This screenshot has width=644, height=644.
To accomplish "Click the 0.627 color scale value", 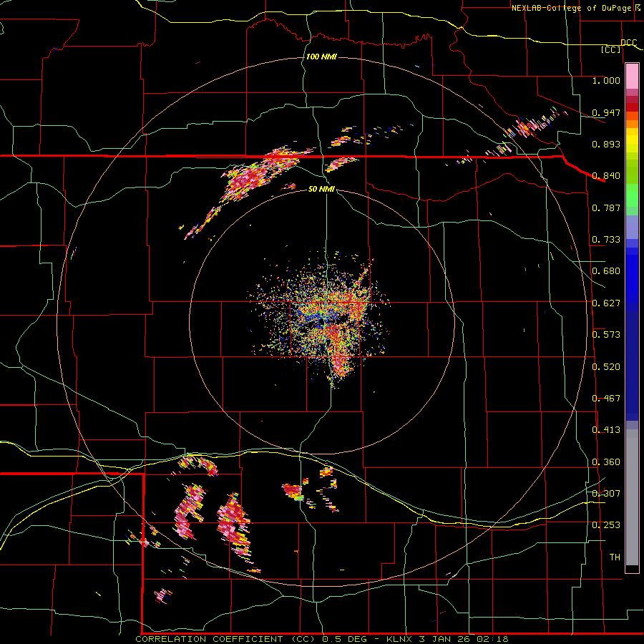I will (606, 303).
